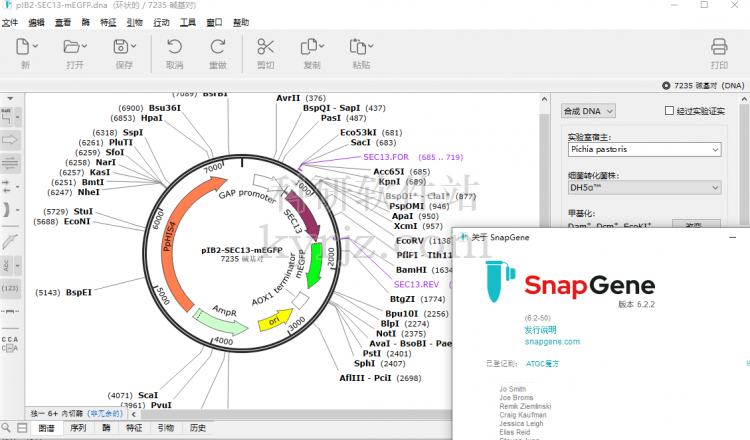
Task: Undo the last action via toolbar
Action: [x=175, y=47]
